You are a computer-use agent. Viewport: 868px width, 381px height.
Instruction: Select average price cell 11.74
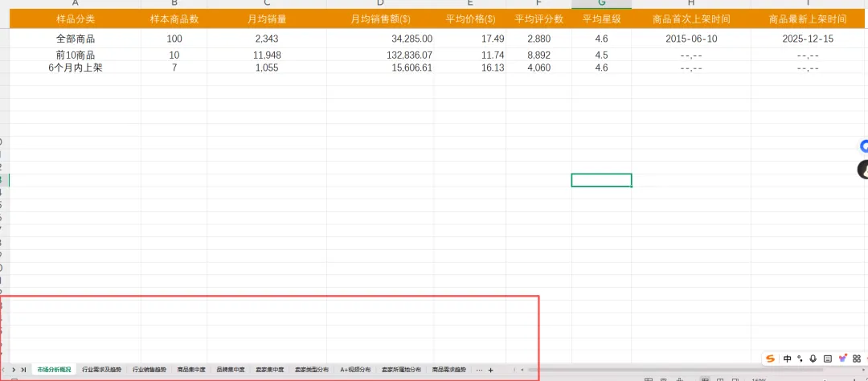(470, 55)
